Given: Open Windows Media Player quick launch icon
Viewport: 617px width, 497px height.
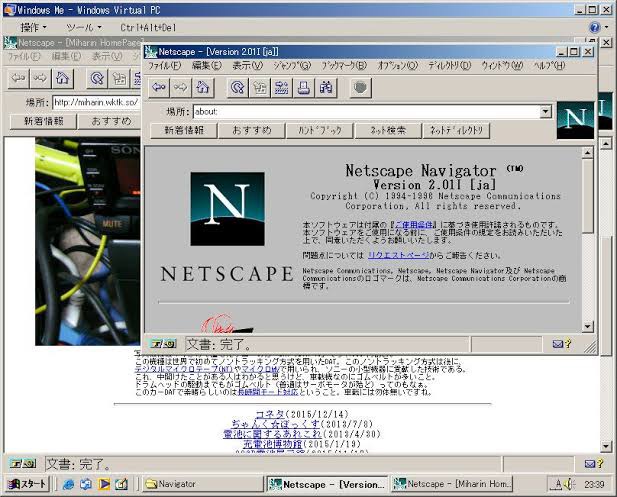Looking at the screenshot, I should 103,484.
